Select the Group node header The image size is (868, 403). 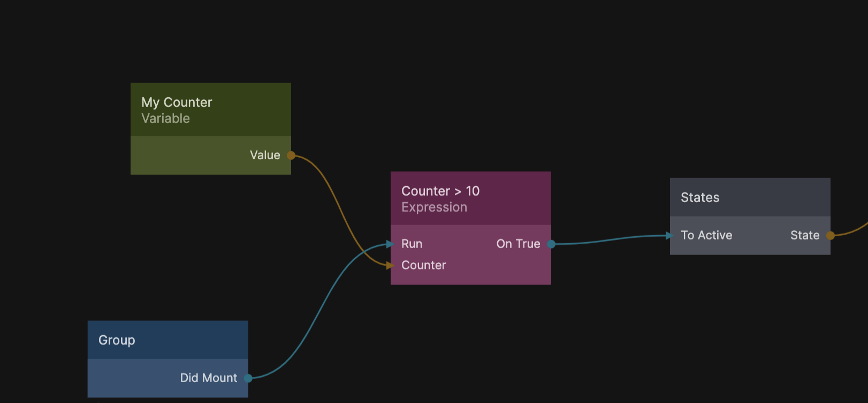tap(167, 340)
